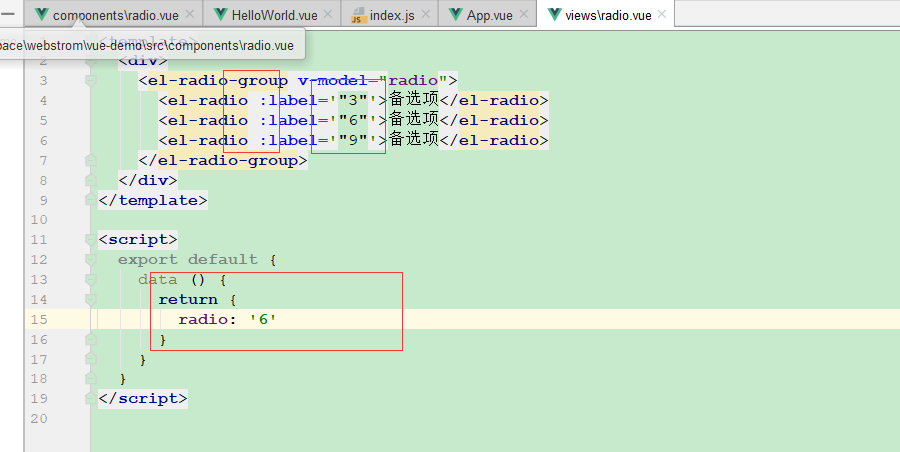The width and height of the screenshot is (900, 452).
Task: Click the closing </template> tag
Action: (153, 200)
